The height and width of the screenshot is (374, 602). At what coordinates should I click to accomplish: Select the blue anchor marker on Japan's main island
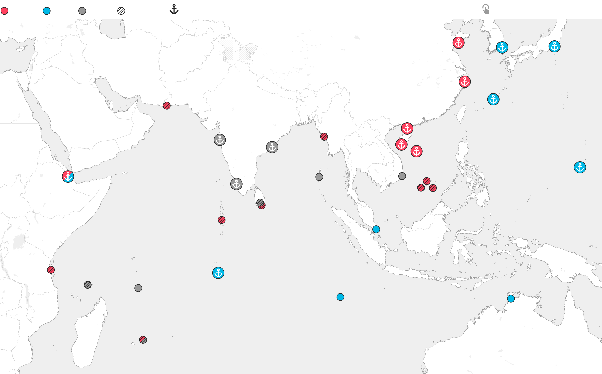coord(554,46)
